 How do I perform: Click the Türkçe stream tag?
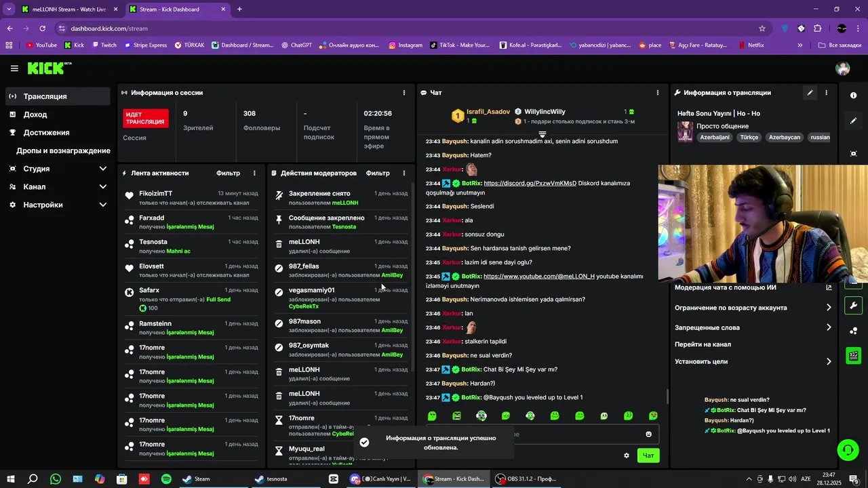click(x=749, y=137)
